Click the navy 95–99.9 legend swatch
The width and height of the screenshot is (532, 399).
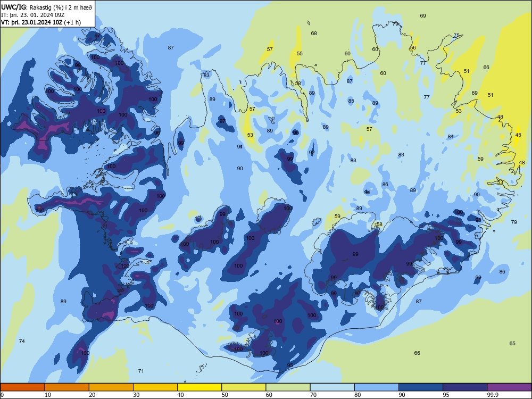pyautogui.click(x=465, y=387)
